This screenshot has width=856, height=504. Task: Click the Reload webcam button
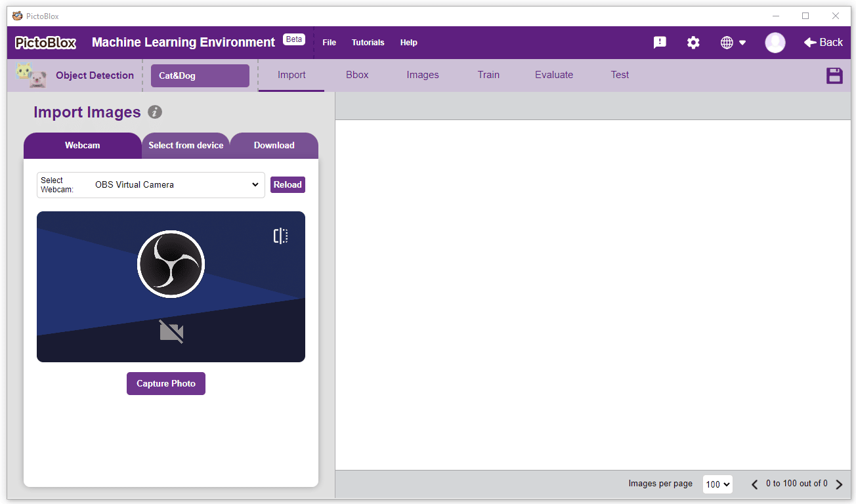[288, 185]
